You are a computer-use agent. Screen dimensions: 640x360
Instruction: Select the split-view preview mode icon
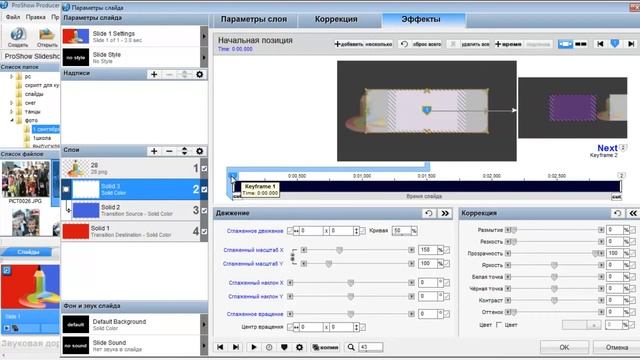[581, 44]
